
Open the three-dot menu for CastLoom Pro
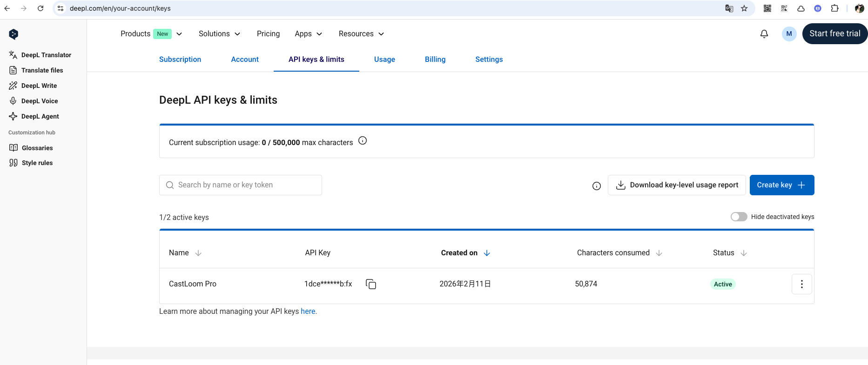(x=801, y=284)
